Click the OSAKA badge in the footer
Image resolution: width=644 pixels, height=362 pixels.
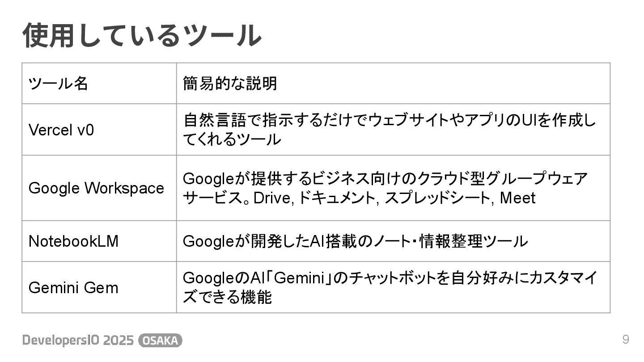(x=160, y=341)
